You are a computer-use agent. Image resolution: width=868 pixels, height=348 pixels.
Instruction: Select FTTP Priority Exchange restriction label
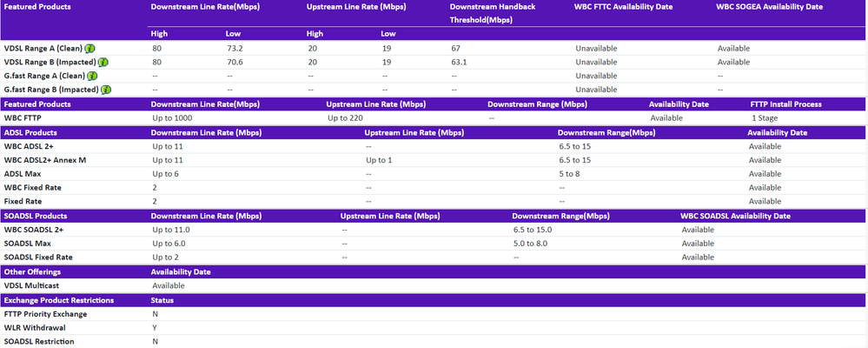[45, 314]
